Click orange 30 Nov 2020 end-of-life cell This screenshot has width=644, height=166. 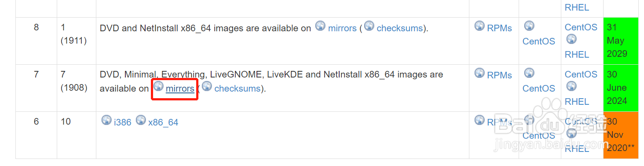point(621,135)
